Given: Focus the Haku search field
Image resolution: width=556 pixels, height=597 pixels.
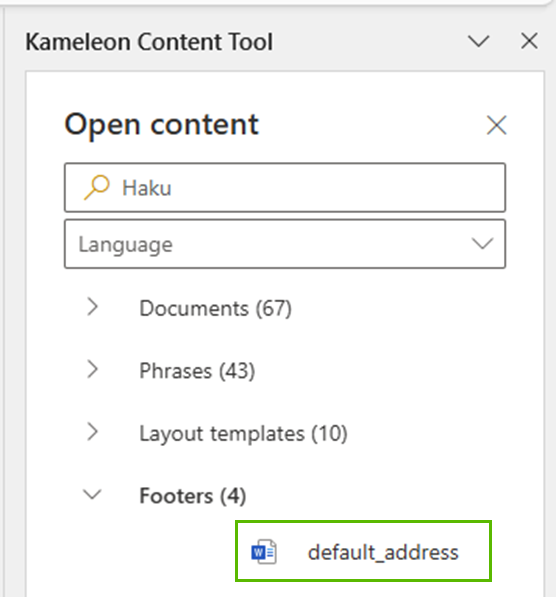Looking at the screenshot, I should [285, 187].
